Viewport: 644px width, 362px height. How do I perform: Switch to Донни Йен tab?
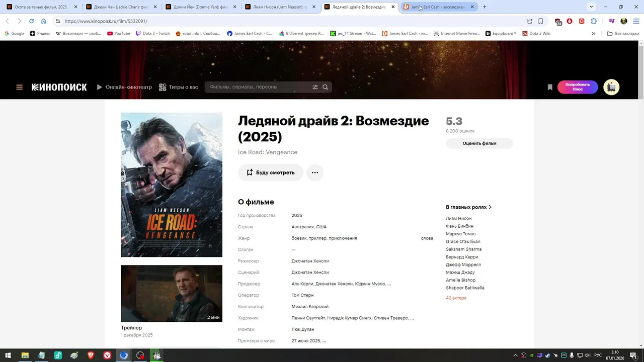click(200, 7)
